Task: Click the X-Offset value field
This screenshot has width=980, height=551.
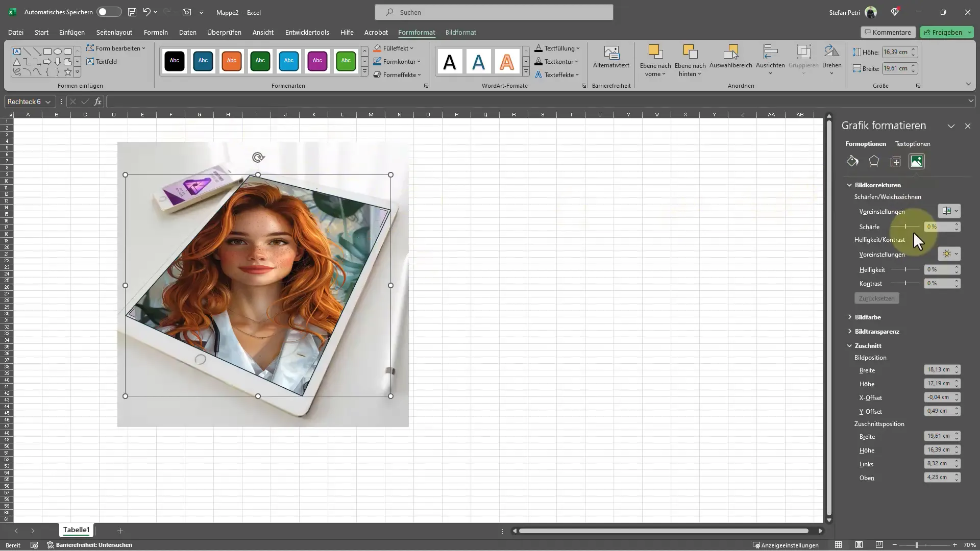Action: (939, 397)
